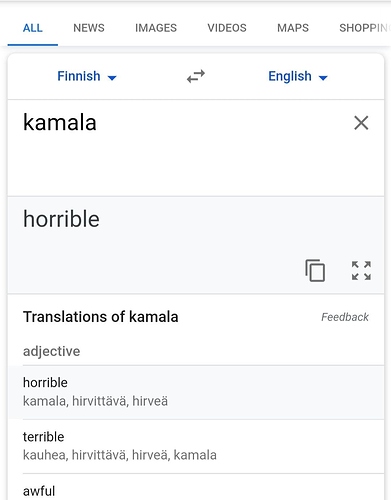The image size is (391, 500).
Task: Select the horrible translation row
Action: (x=196, y=392)
